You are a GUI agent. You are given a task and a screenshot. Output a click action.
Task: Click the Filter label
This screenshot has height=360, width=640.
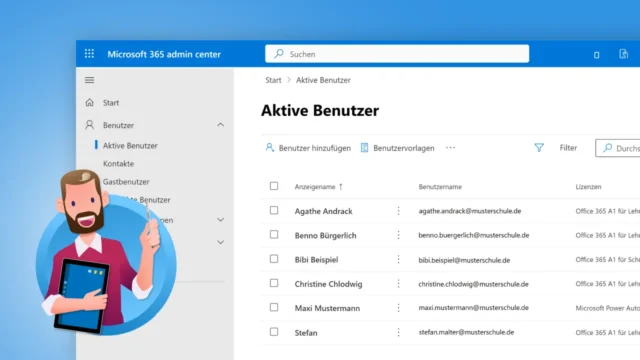pyautogui.click(x=568, y=148)
